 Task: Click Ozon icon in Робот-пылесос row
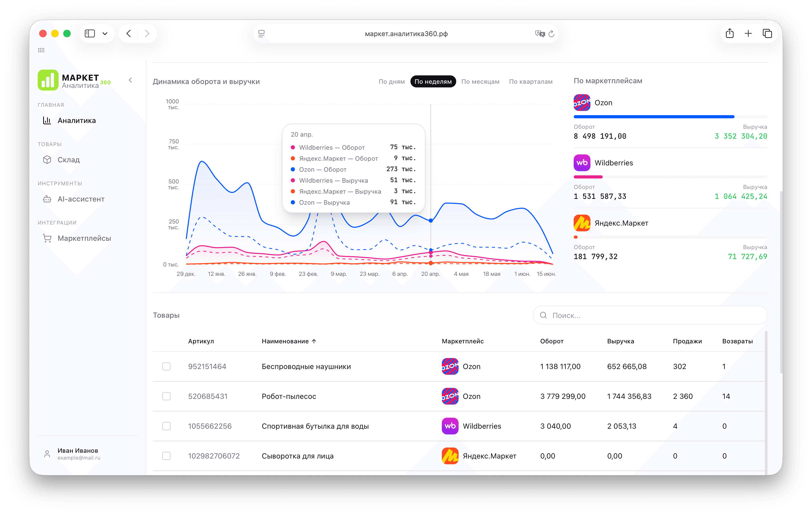pyautogui.click(x=450, y=396)
